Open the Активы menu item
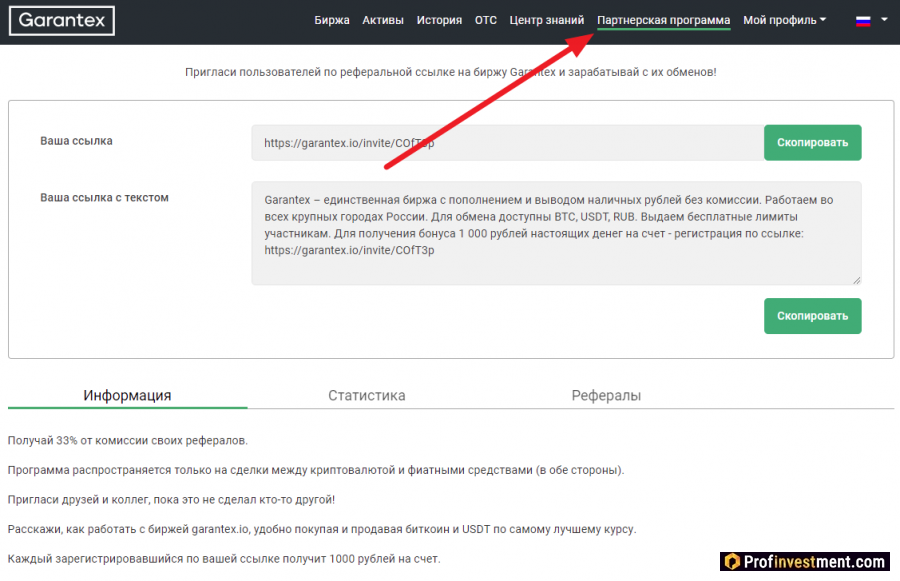The image size is (900, 581). (x=383, y=20)
